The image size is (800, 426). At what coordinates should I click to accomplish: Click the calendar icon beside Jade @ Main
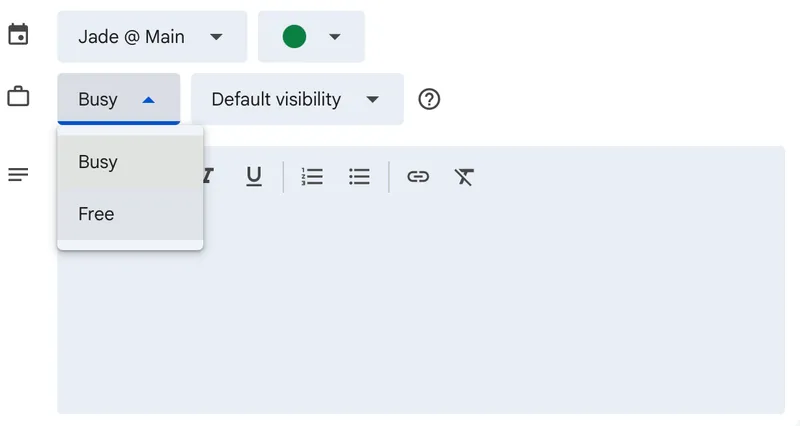(x=18, y=36)
